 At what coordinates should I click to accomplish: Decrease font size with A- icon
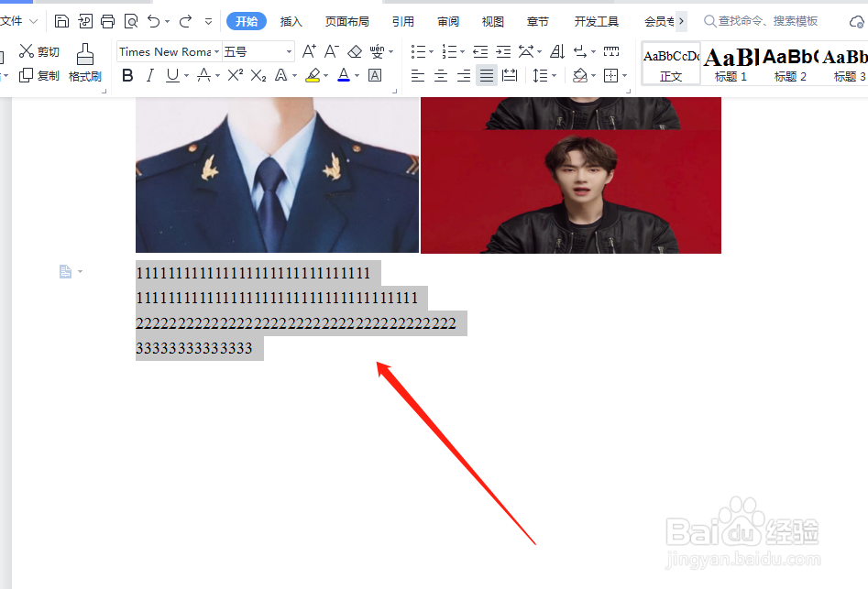[331, 51]
